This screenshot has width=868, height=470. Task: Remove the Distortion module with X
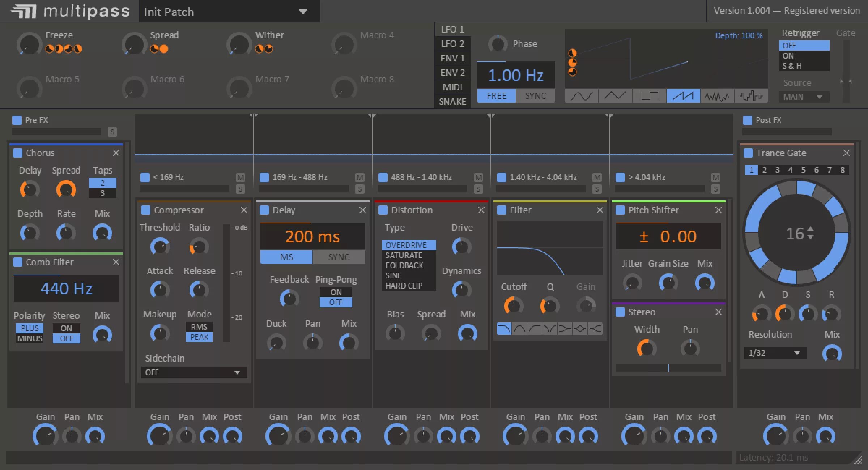[481, 210]
